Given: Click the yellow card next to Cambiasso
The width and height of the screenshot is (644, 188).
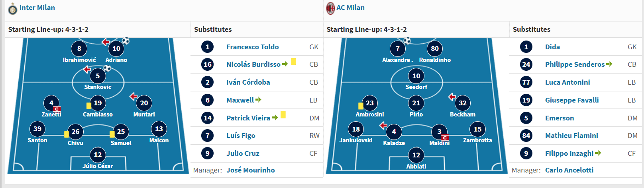Looking at the screenshot, I should coord(89,106).
